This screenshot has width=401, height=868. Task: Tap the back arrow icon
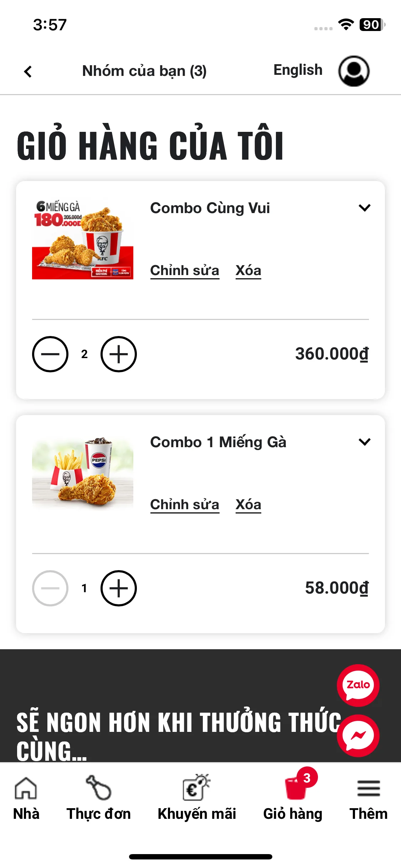pos(28,71)
